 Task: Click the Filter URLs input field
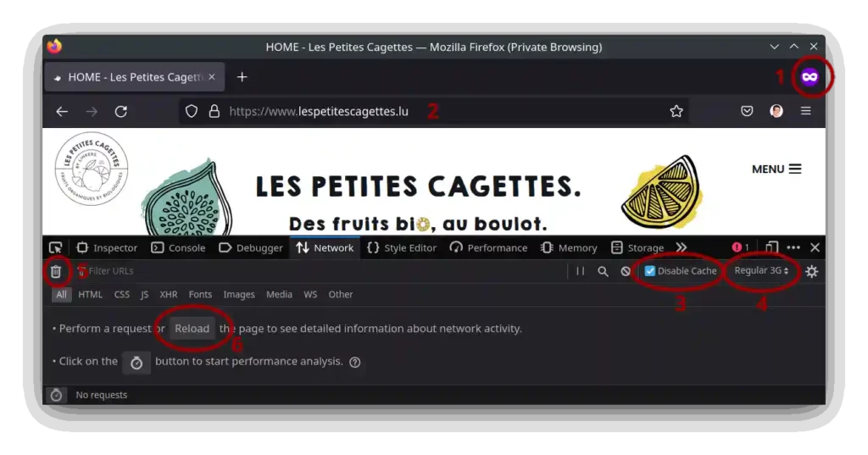[322, 271]
